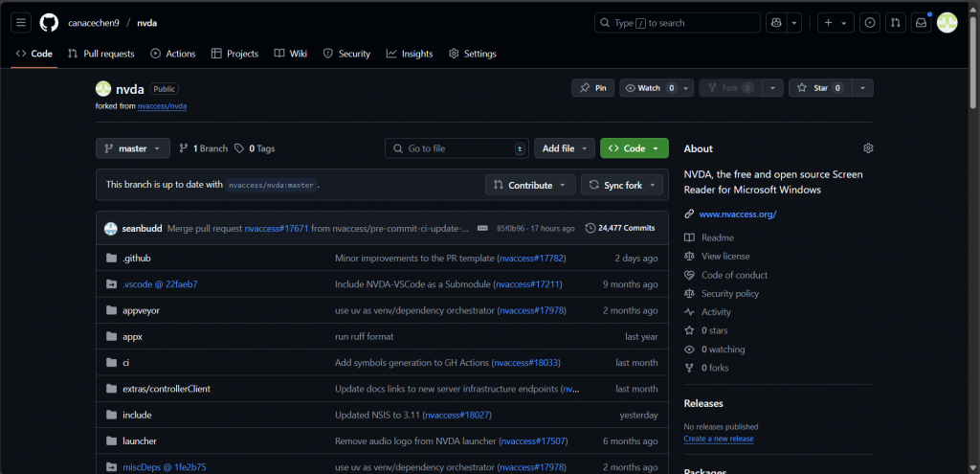Open the www.nvaccess.org link
The image size is (980, 474).
tap(738, 214)
